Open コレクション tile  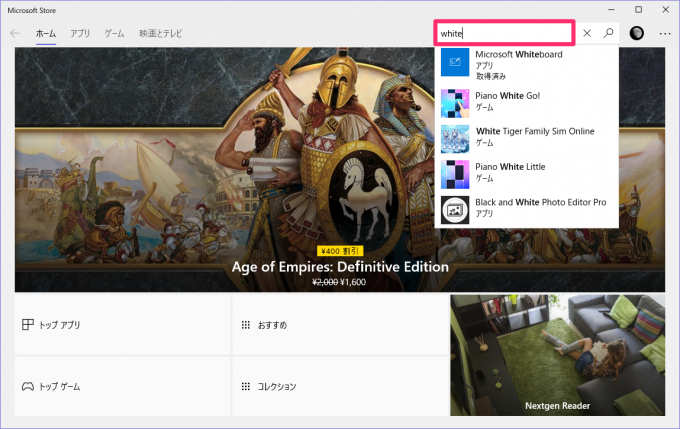340,386
